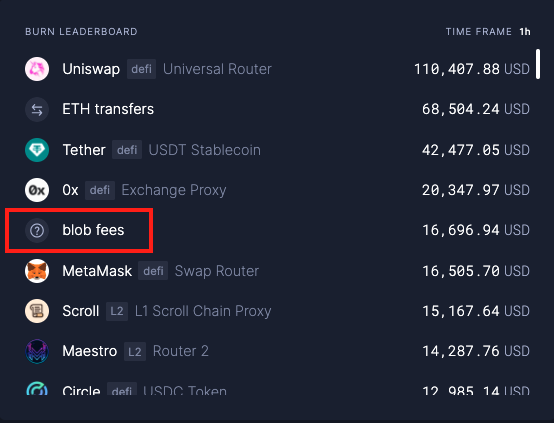Screen dimensions: 554x423
Task: Open the Uniswap Universal Router entry
Action: [x=277, y=69]
